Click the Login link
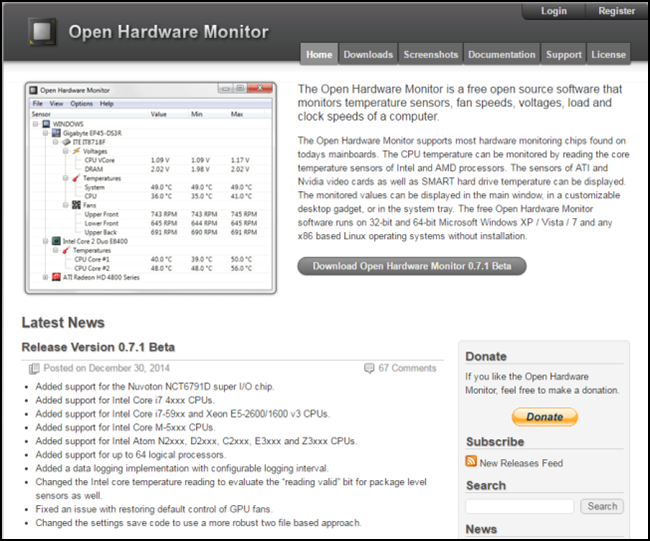This screenshot has width=650, height=541. tap(554, 11)
